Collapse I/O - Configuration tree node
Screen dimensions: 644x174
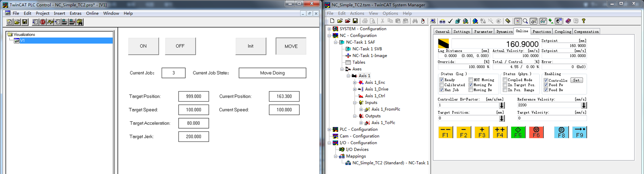pyautogui.click(x=329, y=143)
